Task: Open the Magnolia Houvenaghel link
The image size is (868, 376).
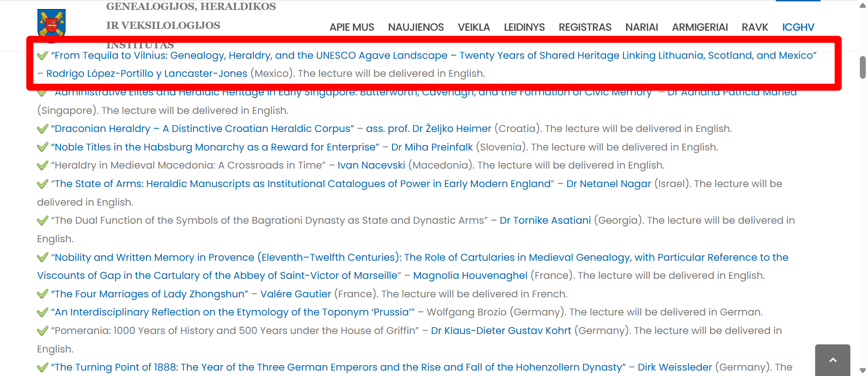Action: [470, 275]
